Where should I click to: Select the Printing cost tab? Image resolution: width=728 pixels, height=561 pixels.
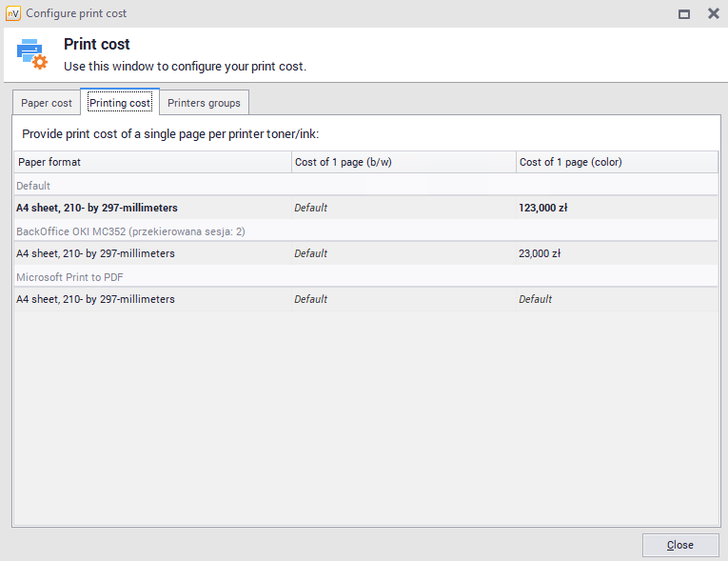(120, 103)
